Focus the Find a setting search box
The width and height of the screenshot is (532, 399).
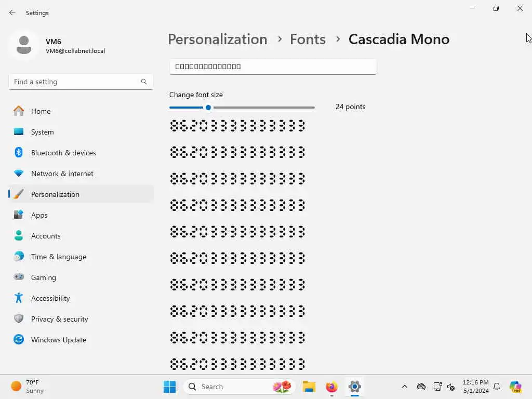tap(81, 82)
